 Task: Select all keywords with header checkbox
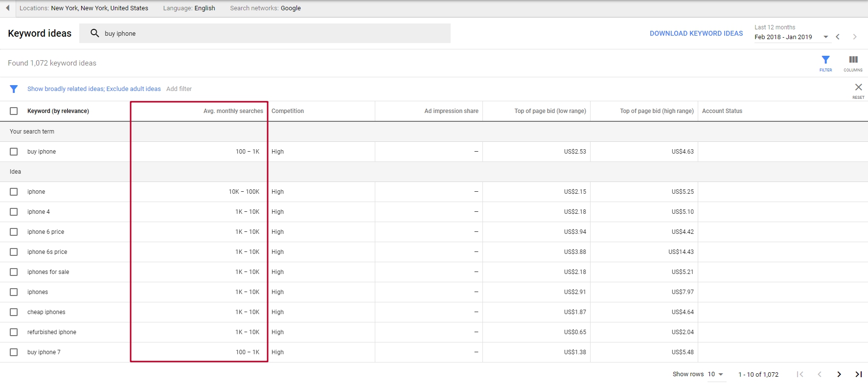(14, 111)
